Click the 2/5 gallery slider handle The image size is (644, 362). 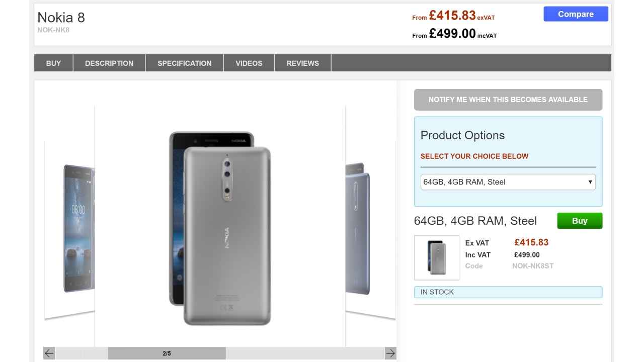[167, 353]
